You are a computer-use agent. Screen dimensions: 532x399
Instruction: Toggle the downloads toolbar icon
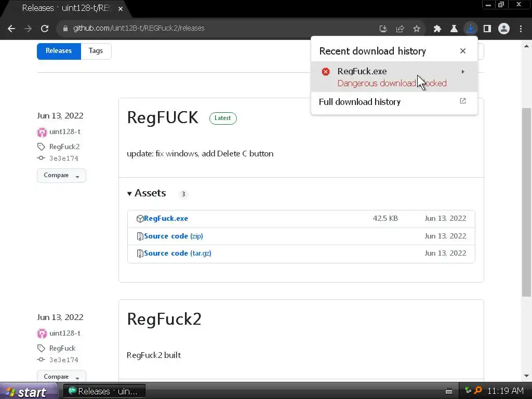pos(471,29)
